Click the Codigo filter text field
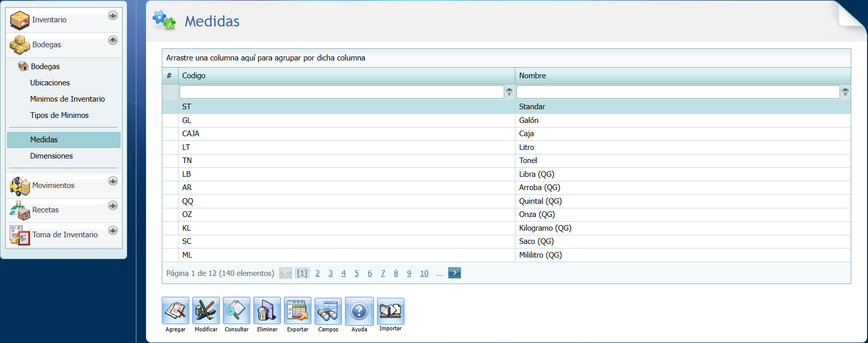Viewport: 868px width, 343px height. (x=341, y=92)
